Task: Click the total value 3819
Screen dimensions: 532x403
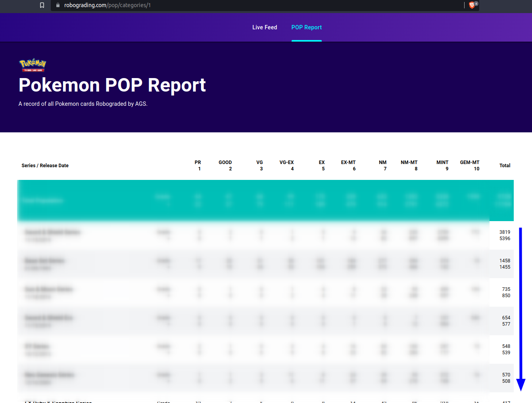Action: pyautogui.click(x=505, y=232)
